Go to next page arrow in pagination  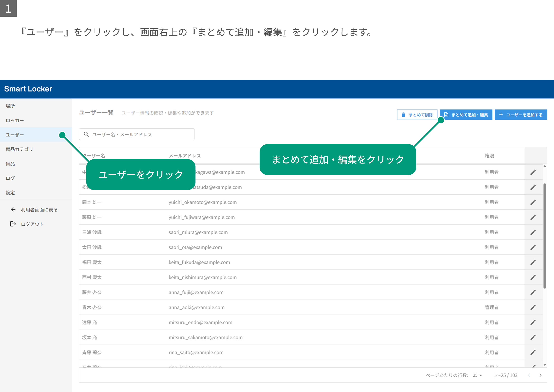pos(541,375)
